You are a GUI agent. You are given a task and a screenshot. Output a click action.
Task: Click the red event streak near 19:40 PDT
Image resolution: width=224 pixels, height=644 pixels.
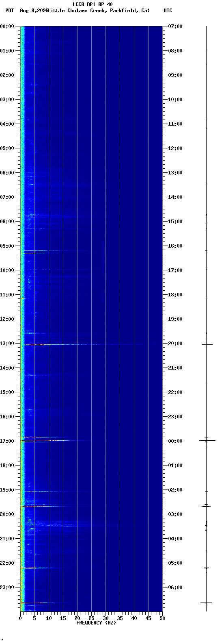[x=45, y=507]
